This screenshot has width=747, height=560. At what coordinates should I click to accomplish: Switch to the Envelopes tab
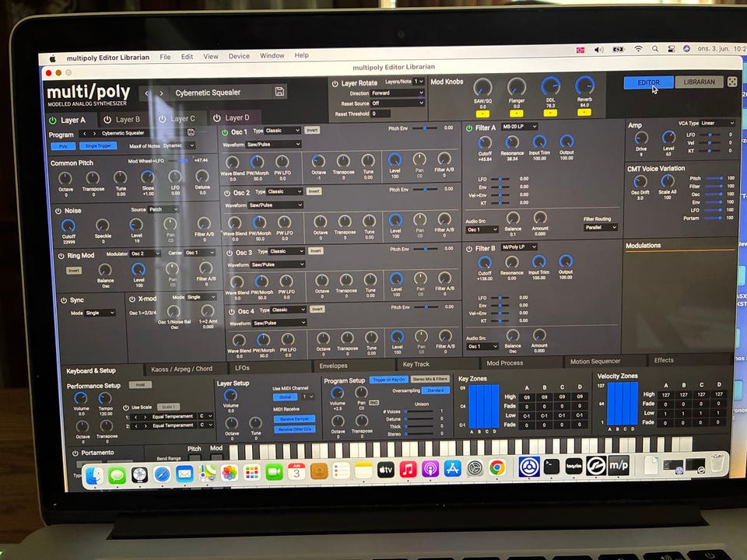coord(334,366)
